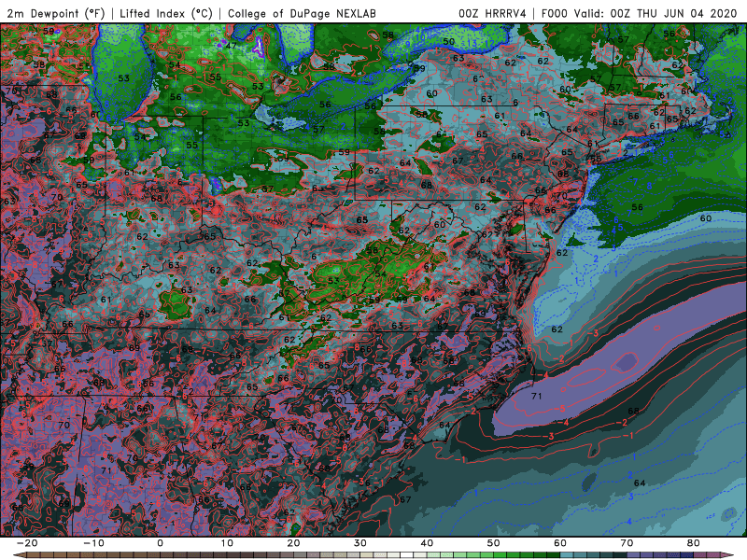The image size is (747, 560).
Task: Click the 50 tick label on color bar
Action: click(x=494, y=543)
